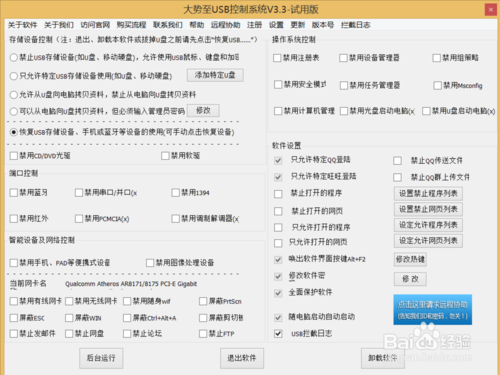Click blue 点击这里请求远程协助 banner
500x375 pixels.
tap(433, 309)
